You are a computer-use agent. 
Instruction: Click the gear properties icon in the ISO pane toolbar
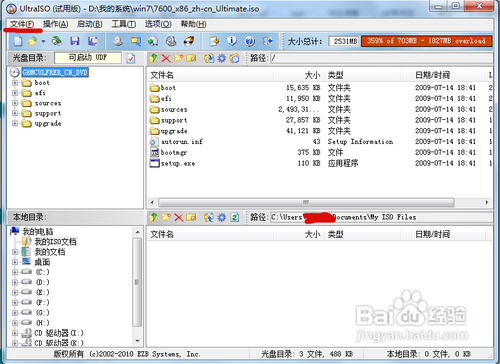click(222, 59)
